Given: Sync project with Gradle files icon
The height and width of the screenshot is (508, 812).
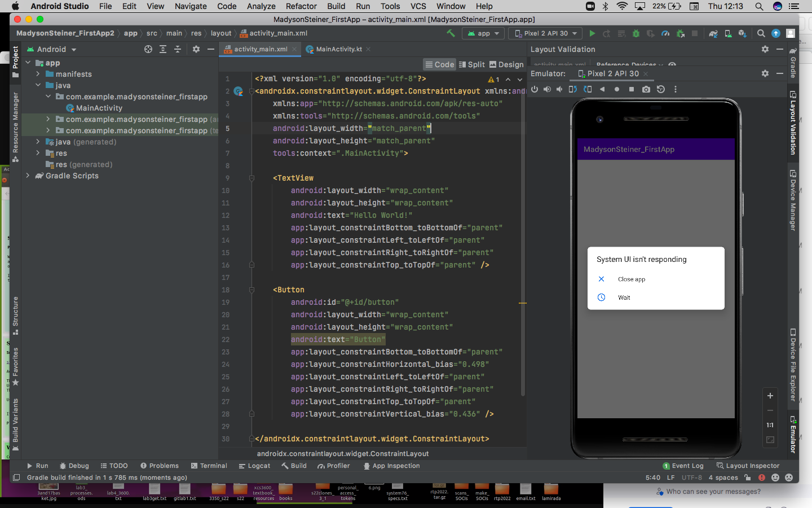Looking at the screenshot, I should coord(713,34).
